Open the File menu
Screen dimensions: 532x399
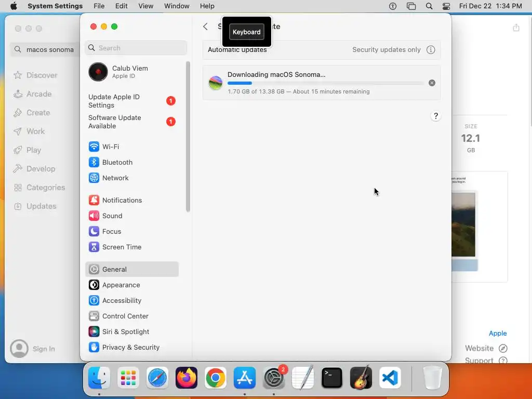coord(99,6)
